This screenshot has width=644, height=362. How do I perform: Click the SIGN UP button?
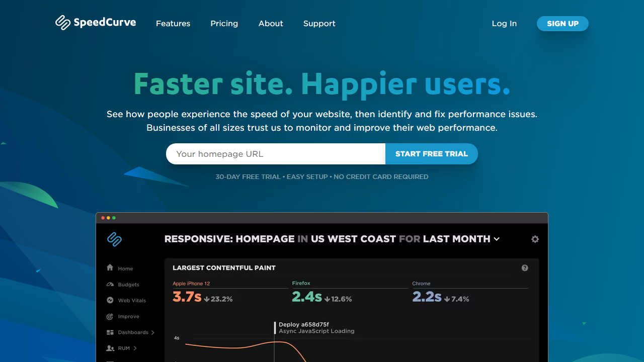tap(562, 24)
